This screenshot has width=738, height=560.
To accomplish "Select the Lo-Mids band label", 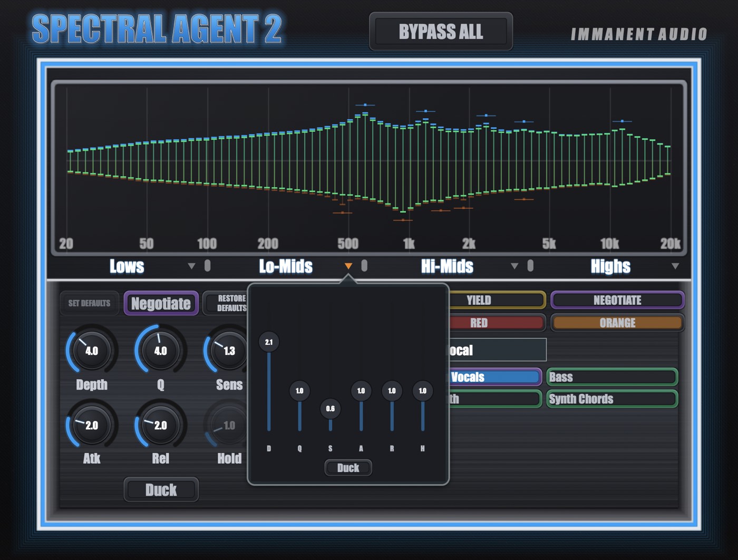I will click(x=286, y=266).
